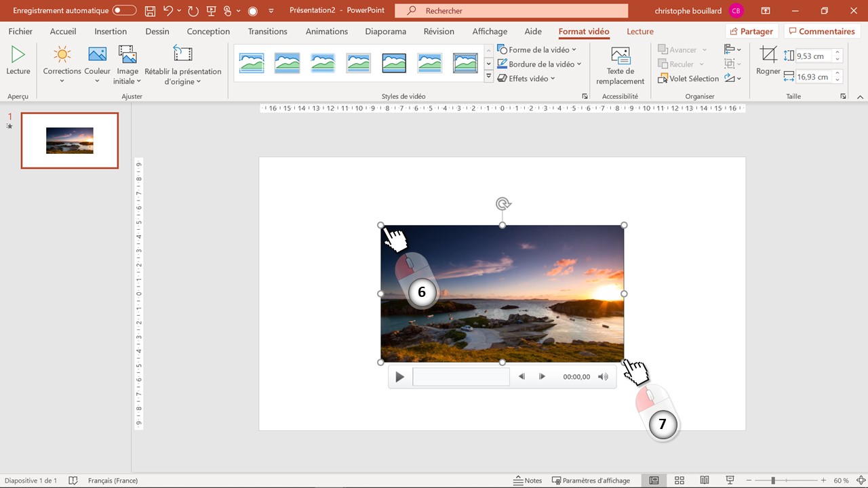
Task: Click the Partager button
Action: [x=751, y=31]
